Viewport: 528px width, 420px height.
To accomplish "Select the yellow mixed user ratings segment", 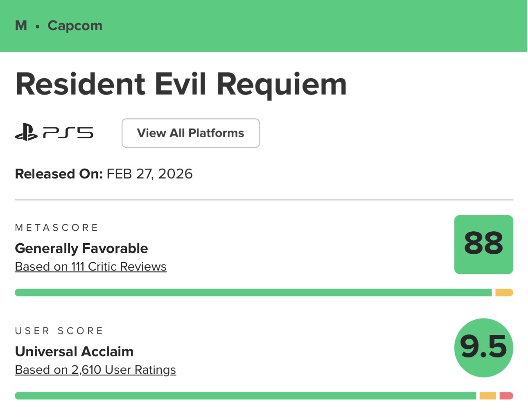I will click(x=487, y=395).
